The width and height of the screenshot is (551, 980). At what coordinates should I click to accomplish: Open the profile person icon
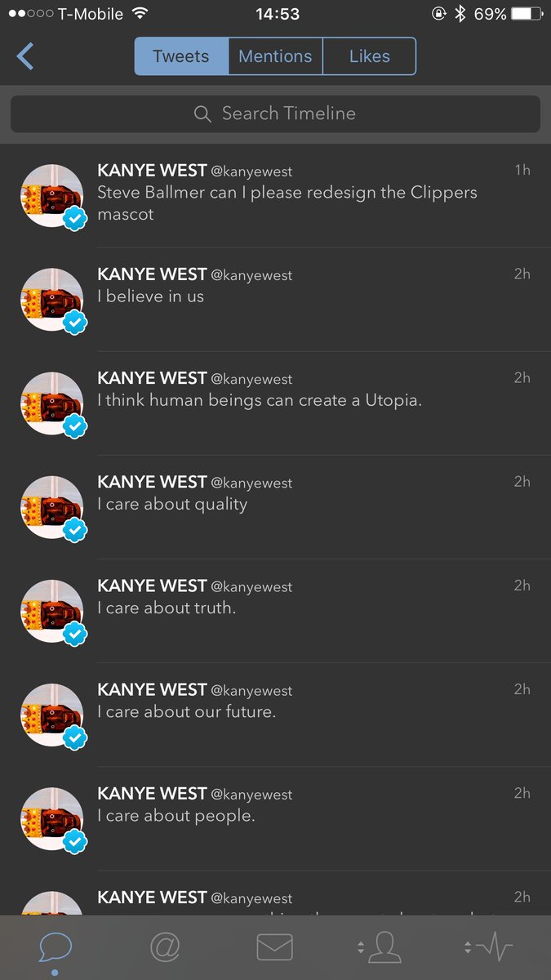(x=384, y=947)
